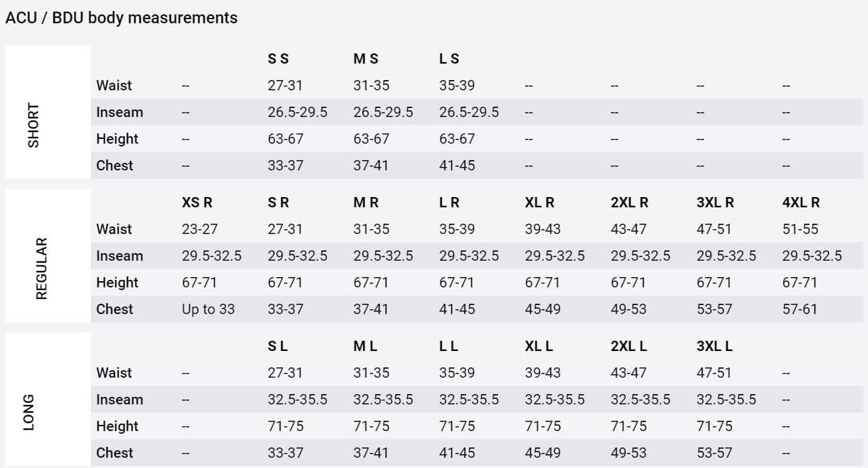Viewport: 868px width, 468px height.
Task: Click the XL L size header
Action: pyautogui.click(x=539, y=346)
